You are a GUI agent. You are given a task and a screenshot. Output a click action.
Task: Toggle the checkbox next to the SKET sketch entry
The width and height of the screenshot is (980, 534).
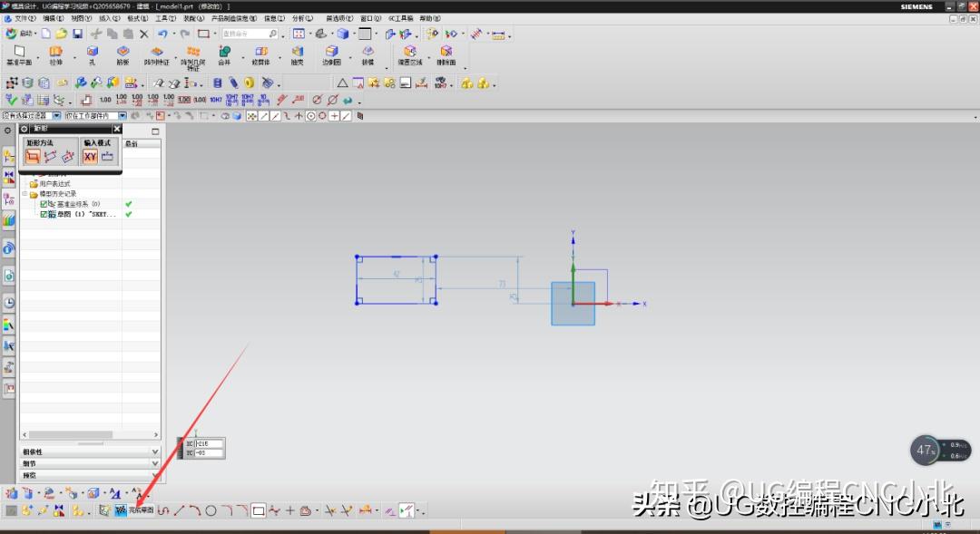[44, 215]
